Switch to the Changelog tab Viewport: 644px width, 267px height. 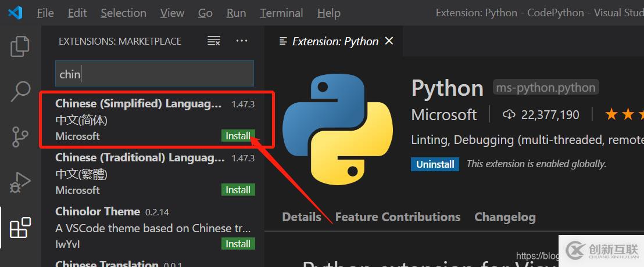[x=505, y=217]
